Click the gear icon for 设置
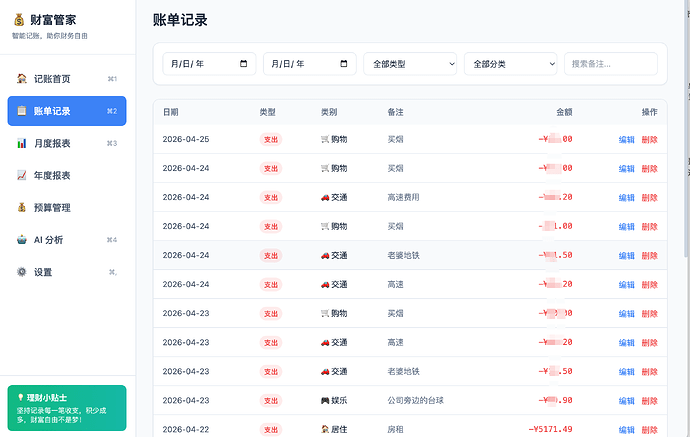 click(22, 272)
